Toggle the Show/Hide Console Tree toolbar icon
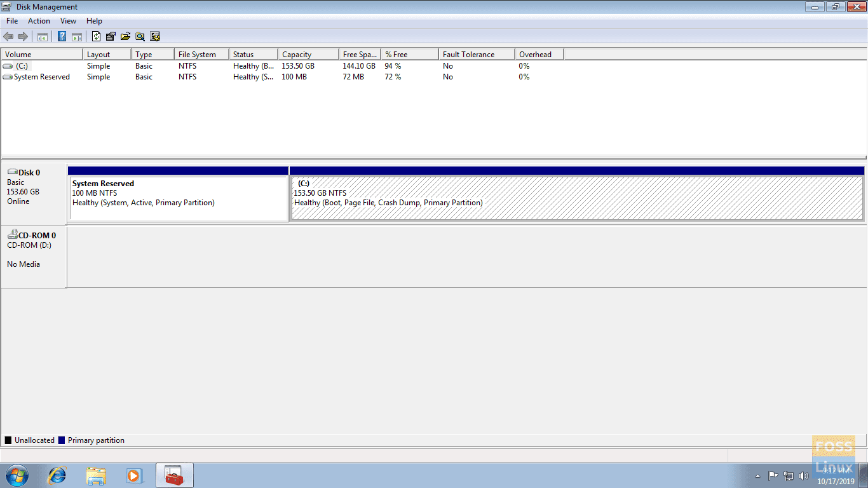 (42, 36)
